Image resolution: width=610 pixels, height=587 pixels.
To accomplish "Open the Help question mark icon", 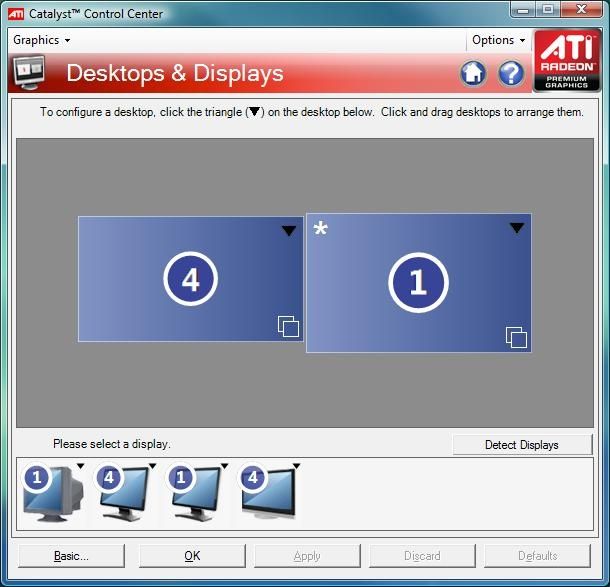I will pos(511,73).
